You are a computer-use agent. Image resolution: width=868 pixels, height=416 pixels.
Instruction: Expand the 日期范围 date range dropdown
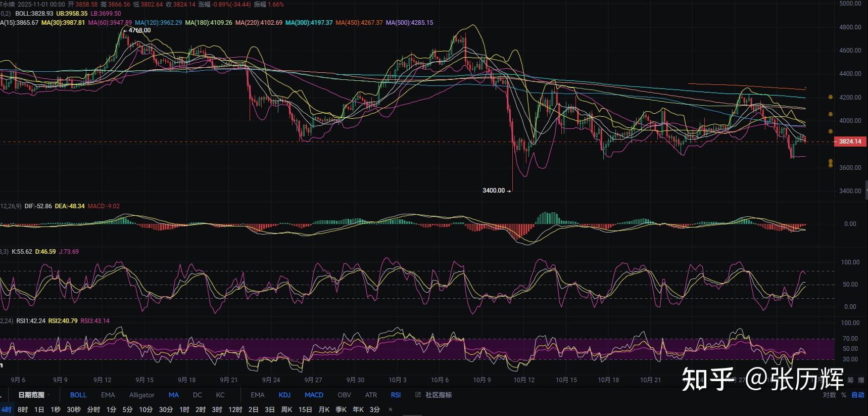click(x=34, y=395)
